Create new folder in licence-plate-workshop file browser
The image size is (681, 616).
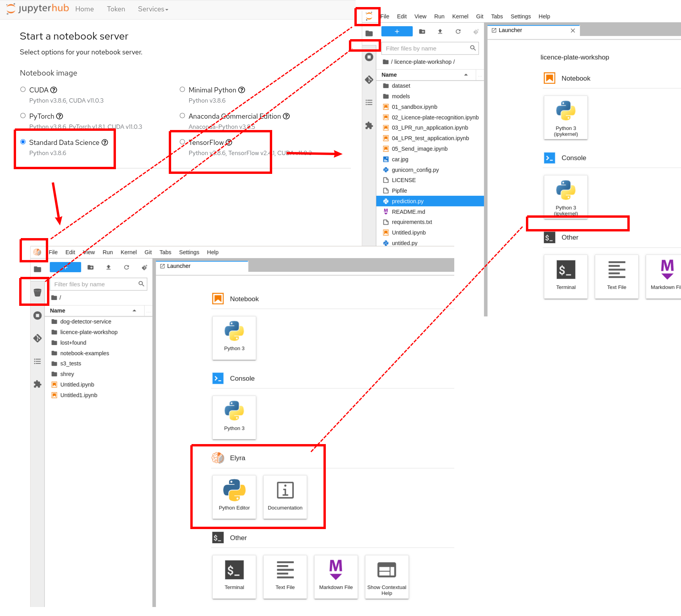click(x=422, y=32)
